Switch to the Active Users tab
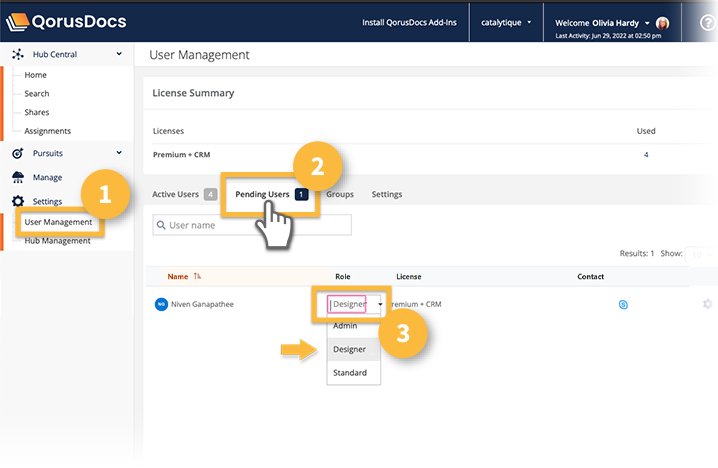The image size is (718, 468). pyautogui.click(x=184, y=194)
